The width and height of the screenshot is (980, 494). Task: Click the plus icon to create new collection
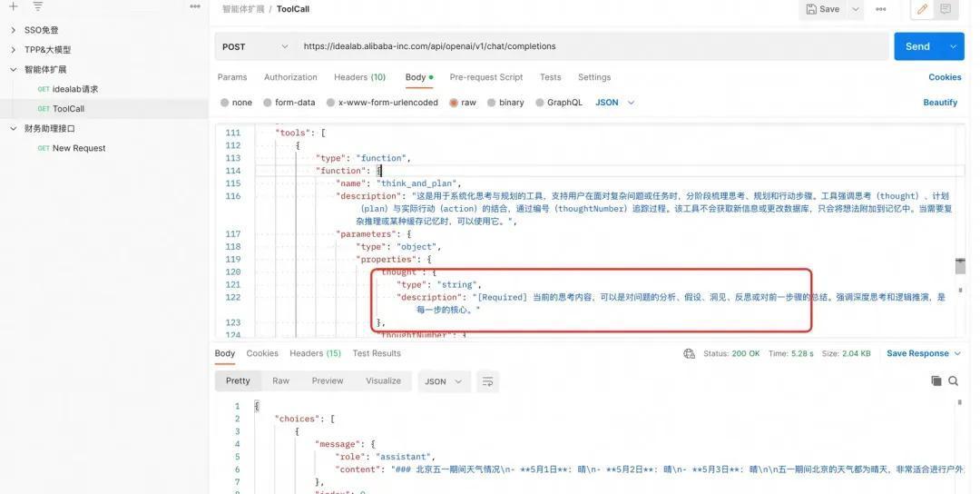pyautogui.click(x=13, y=6)
